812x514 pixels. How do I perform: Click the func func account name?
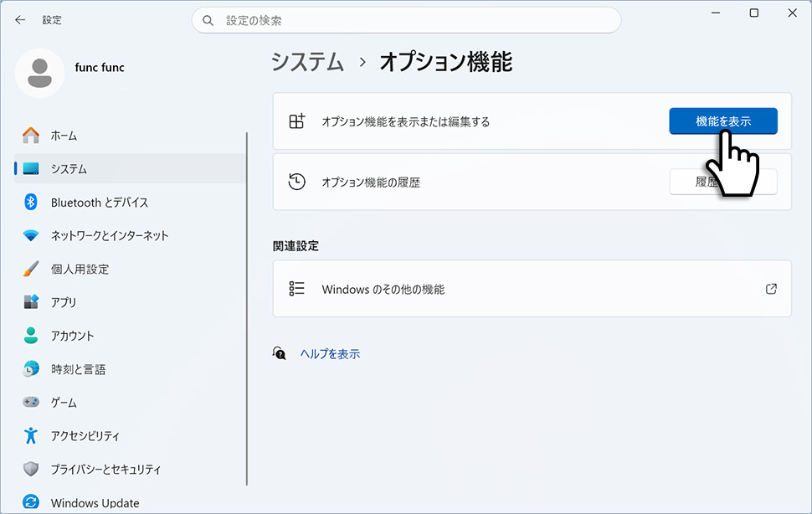(x=100, y=67)
